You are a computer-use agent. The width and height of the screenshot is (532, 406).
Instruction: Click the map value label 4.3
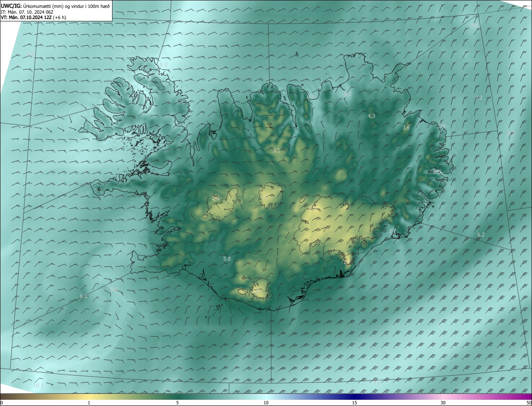click(372, 116)
